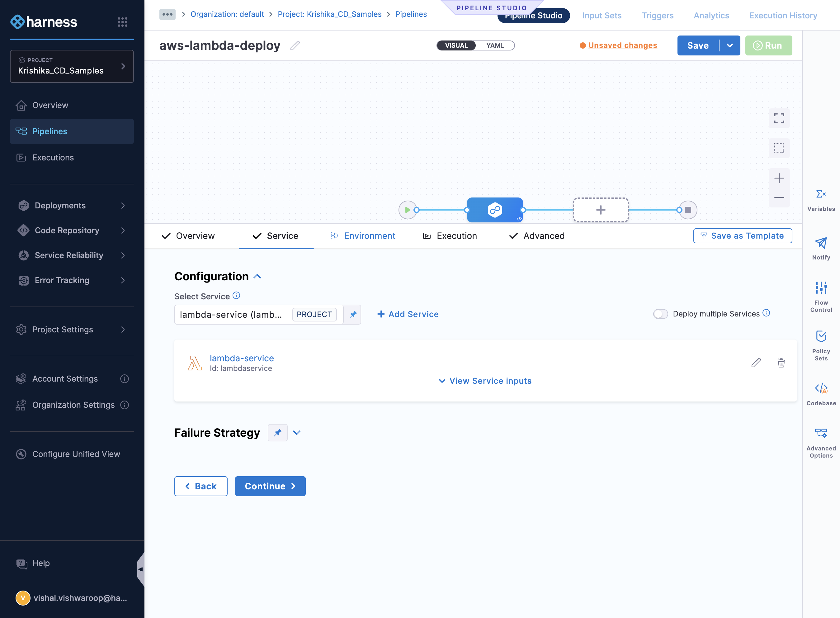The height and width of the screenshot is (618, 840).
Task: Open the Flow Control panel
Action: pyautogui.click(x=821, y=297)
